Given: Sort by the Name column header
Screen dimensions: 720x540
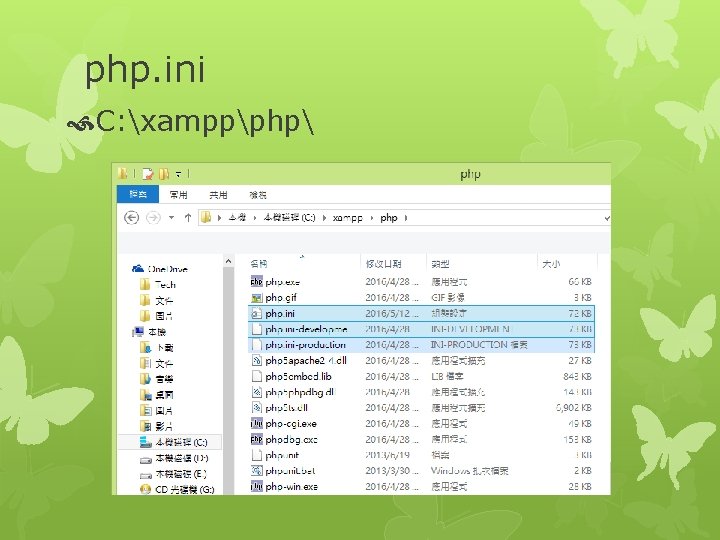Looking at the screenshot, I should pyautogui.click(x=259, y=264).
